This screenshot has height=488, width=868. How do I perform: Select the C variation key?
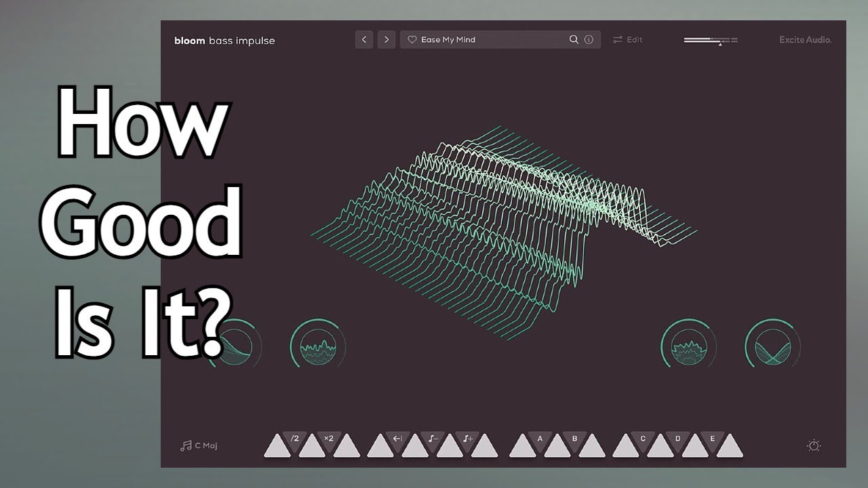click(x=644, y=439)
